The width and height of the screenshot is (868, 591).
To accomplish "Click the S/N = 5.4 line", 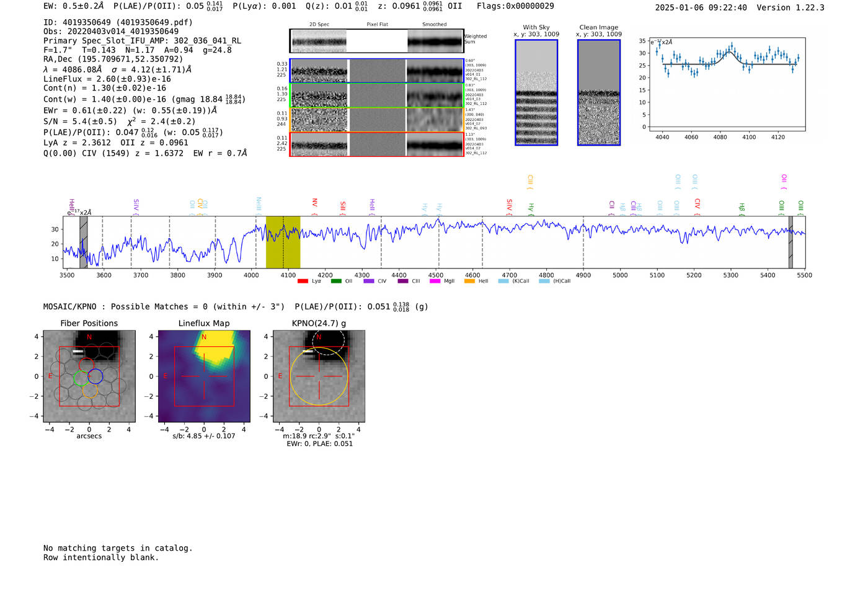I will coord(120,122).
